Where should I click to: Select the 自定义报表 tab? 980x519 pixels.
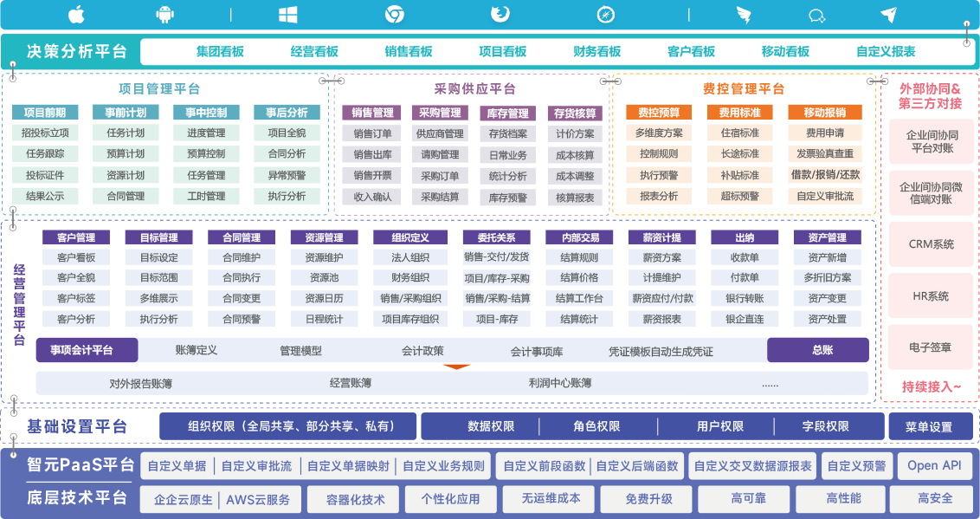tap(886, 51)
